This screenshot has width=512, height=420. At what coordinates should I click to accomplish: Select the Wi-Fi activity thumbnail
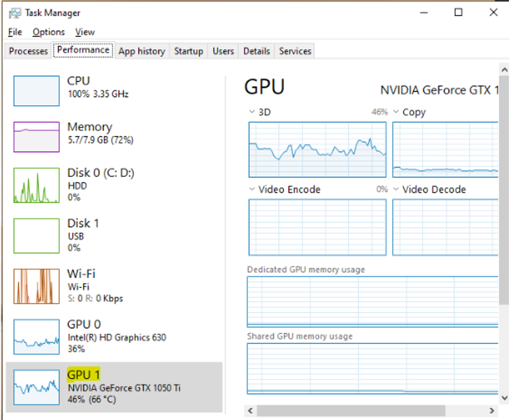tap(37, 286)
